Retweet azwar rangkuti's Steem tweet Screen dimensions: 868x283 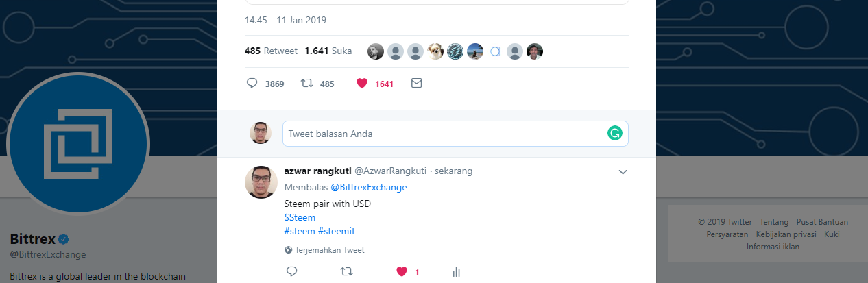[347, 271]
